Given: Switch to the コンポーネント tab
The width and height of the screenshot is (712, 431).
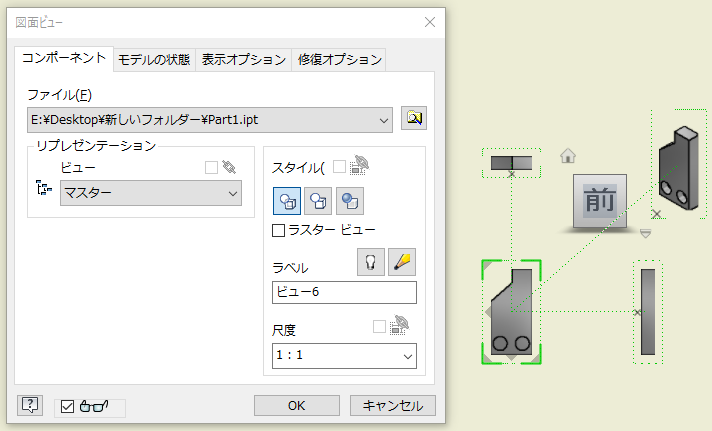Looking at the screenshot, I should [64, 59].
